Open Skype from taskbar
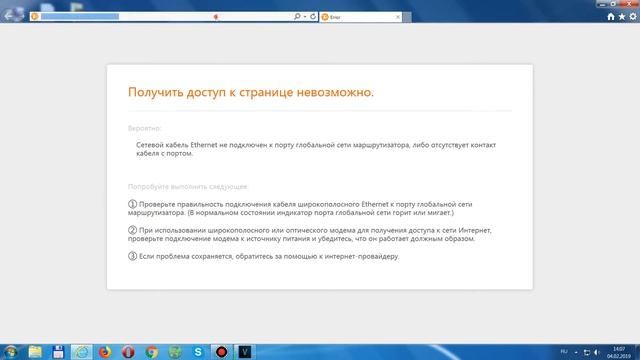This screenshot has width=640, height=360. (x=198, y=352)
